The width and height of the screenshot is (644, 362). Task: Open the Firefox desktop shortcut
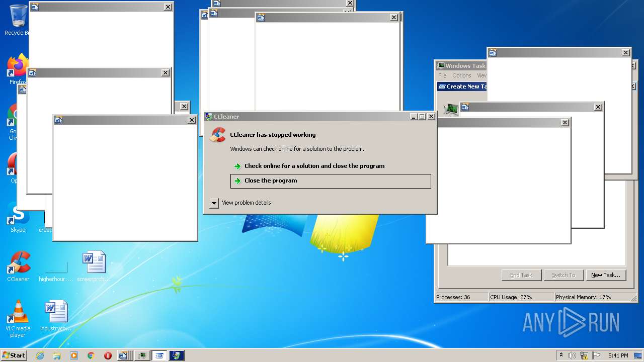[18, 69]
